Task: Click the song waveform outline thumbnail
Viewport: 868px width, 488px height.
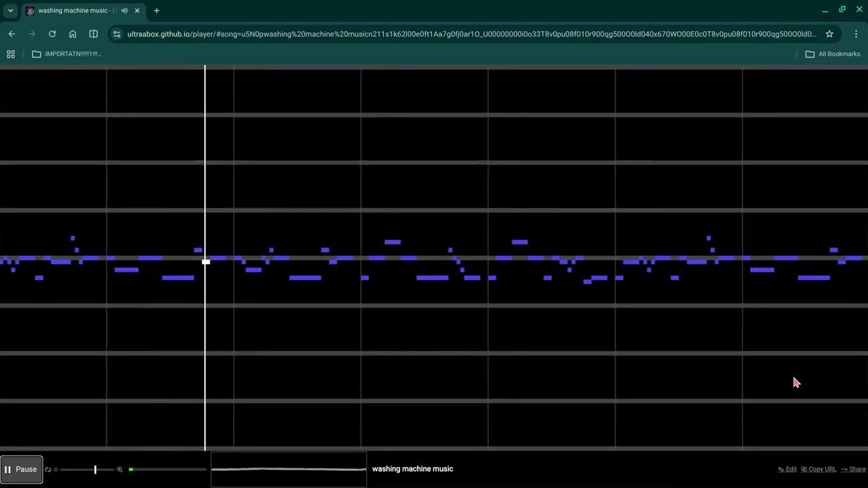Action: 289,469
